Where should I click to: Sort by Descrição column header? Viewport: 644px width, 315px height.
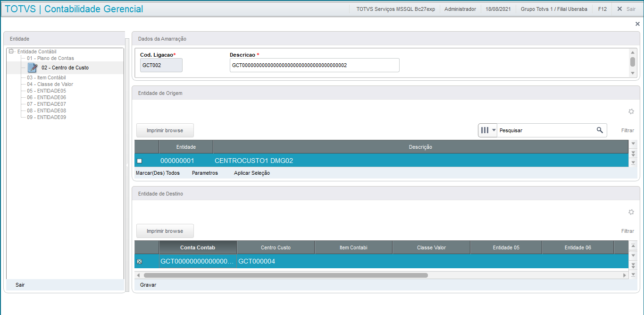click(x=420, y=147)
